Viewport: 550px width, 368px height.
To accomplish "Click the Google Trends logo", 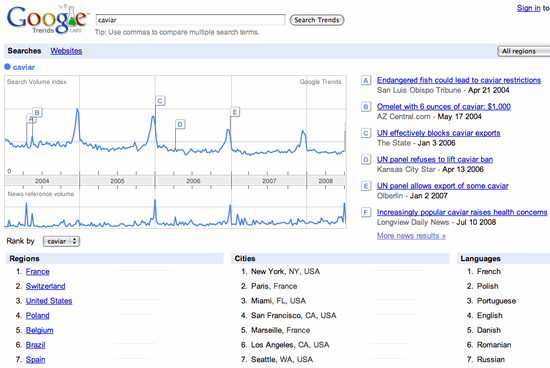I will tap(47, 19).
